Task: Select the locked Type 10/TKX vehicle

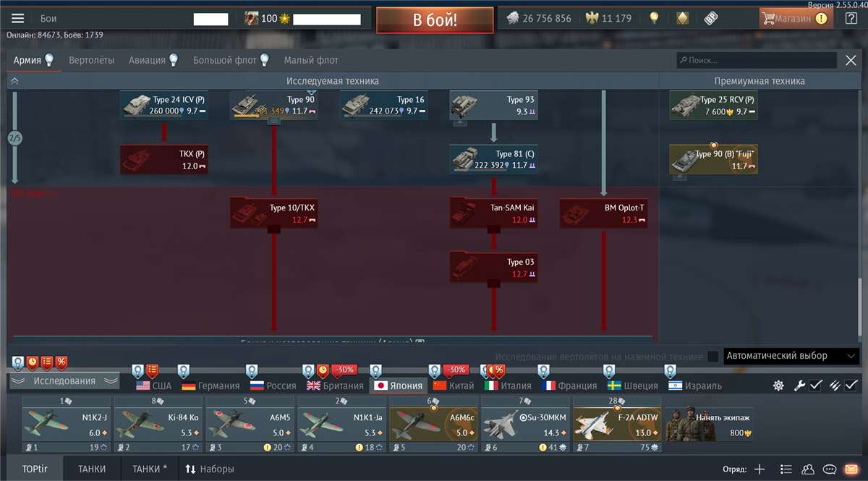Action: click(x=273, y=213)
